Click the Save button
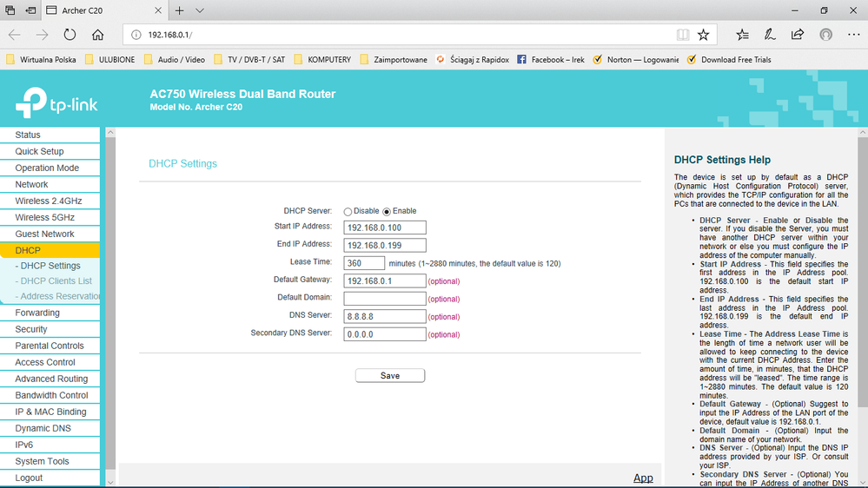 [x=390, y=375]
